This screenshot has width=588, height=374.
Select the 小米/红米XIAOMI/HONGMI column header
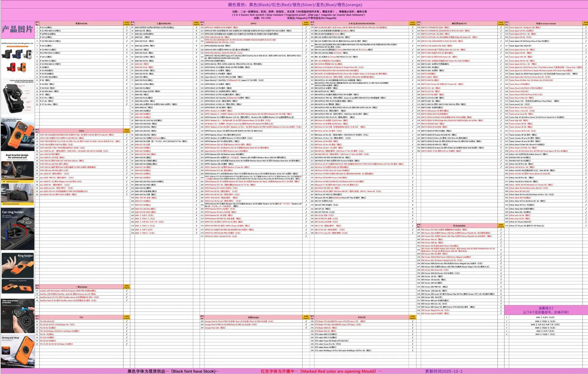point(362,24)
